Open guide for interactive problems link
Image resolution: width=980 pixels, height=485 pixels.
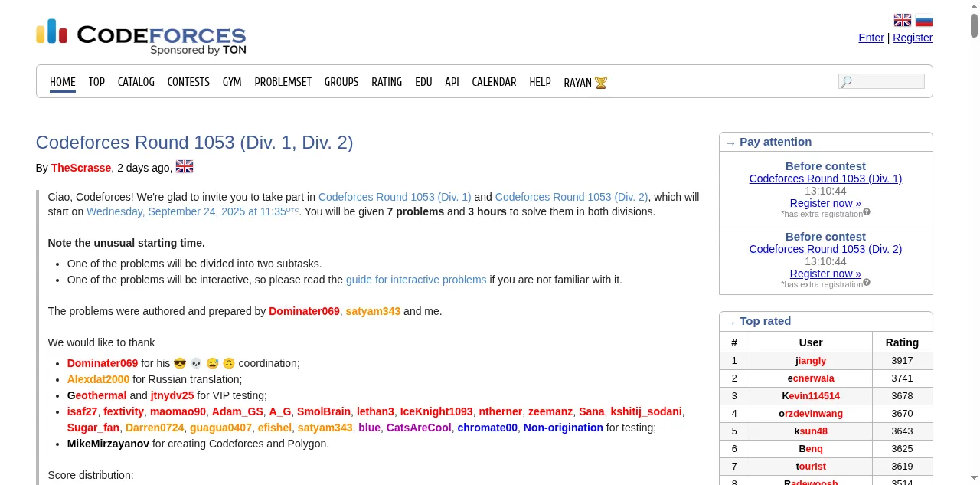[x=416, y=280]
